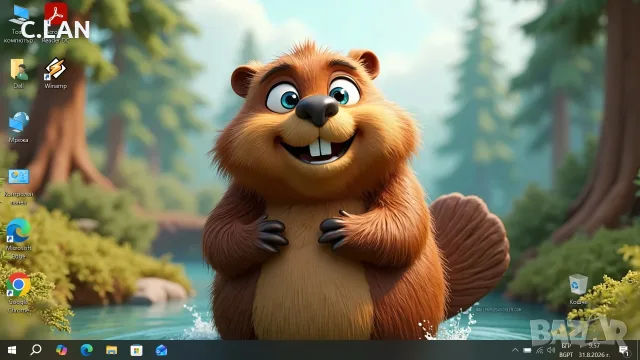Open Adobe Acrobat Reader DC shortcut

(56, 22)
